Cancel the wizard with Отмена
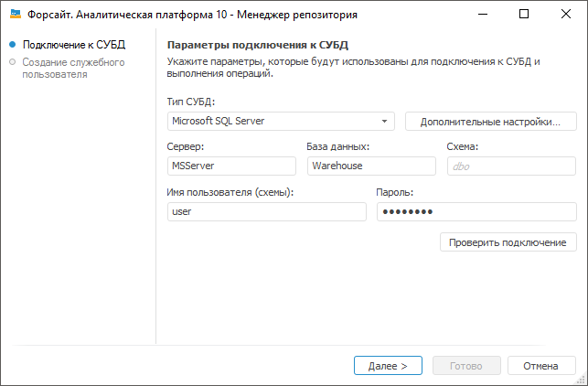The image size is (588, 386). 541,366
